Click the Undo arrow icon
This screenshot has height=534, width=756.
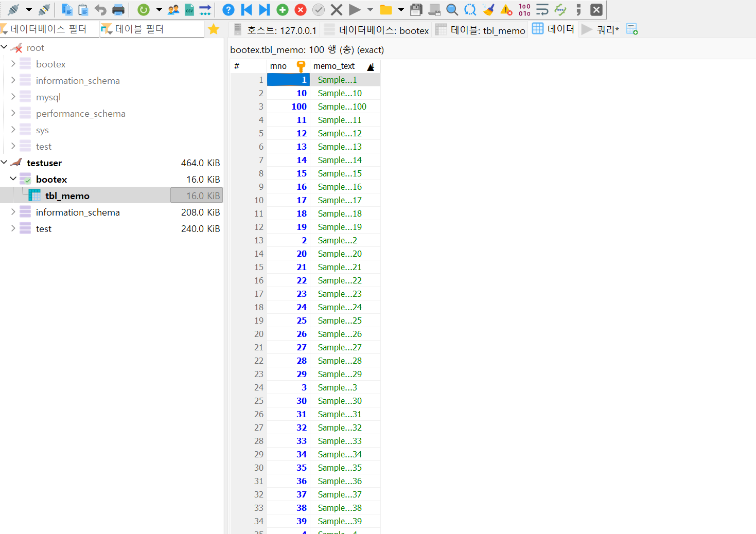100,9
